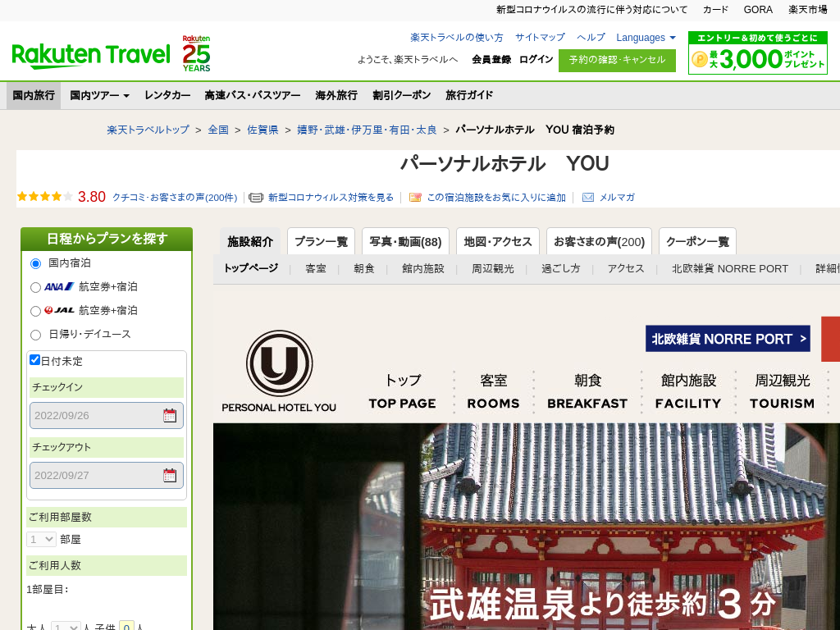Click 楽天市場 link in top bar

(808, 10)
